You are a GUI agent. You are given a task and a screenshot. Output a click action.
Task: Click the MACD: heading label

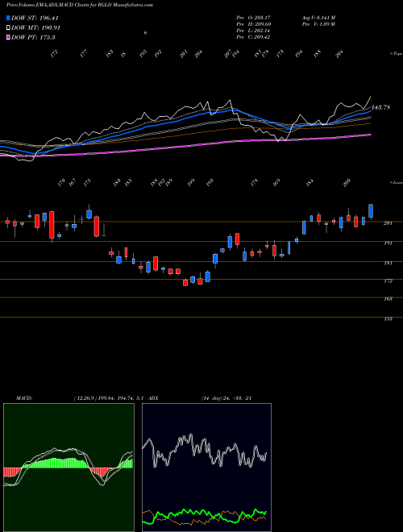click(23, 398)
